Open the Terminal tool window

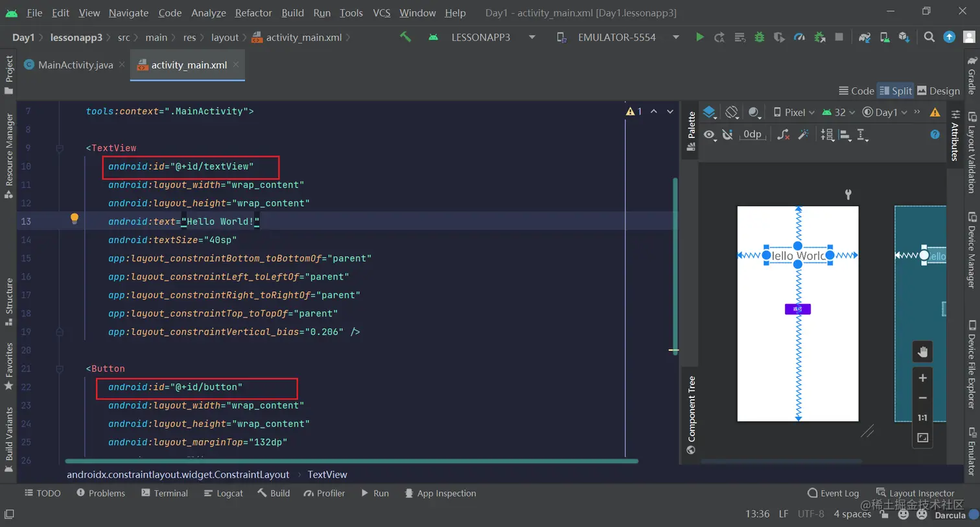click(164, 493)
